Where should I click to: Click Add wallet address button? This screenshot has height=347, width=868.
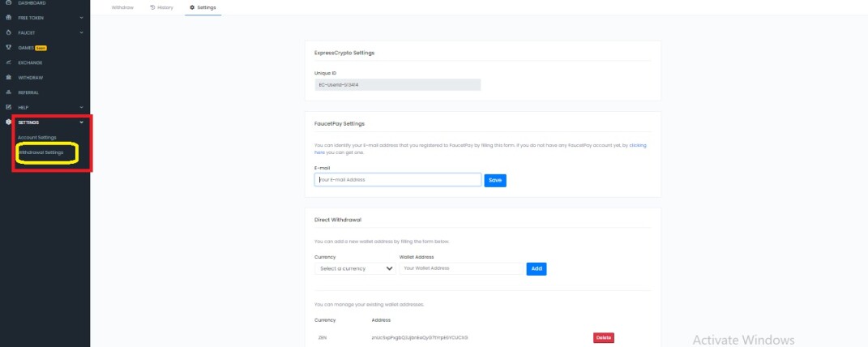537,268
